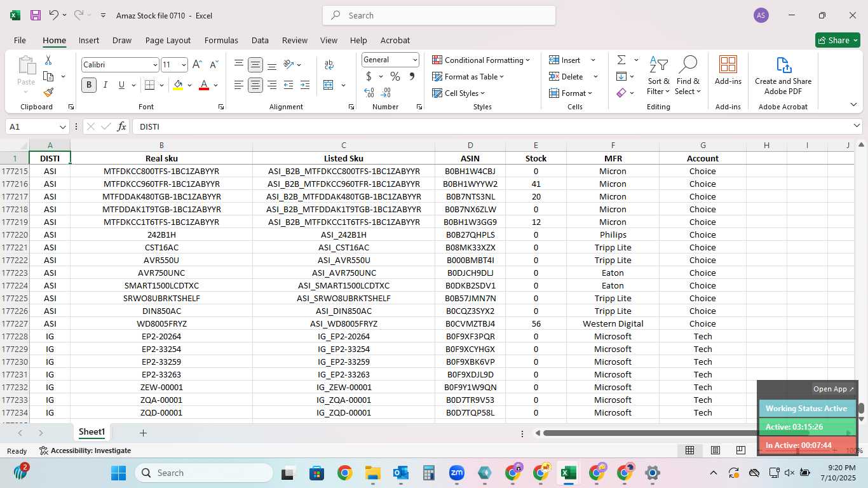Open the font name Calibri dropdown

point(155,65)
